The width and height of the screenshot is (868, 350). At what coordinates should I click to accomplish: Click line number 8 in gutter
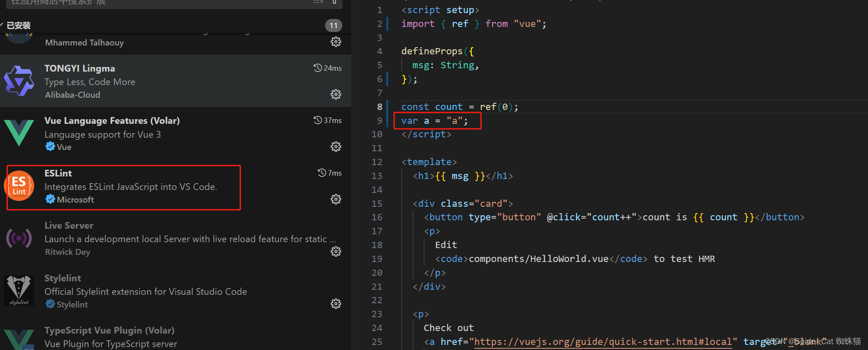379,107
